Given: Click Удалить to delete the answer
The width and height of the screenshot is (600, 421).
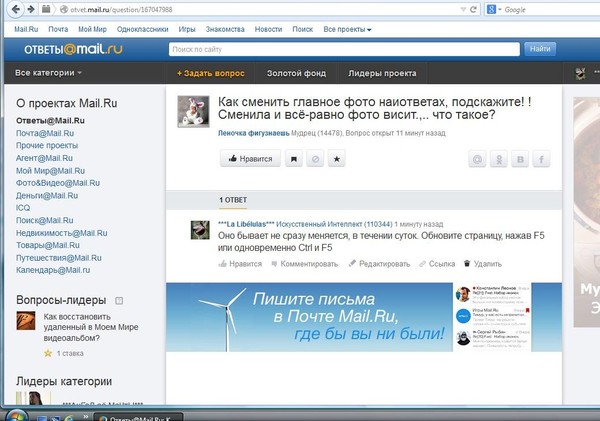Looking at the screenshot, I should pos(483,264).
